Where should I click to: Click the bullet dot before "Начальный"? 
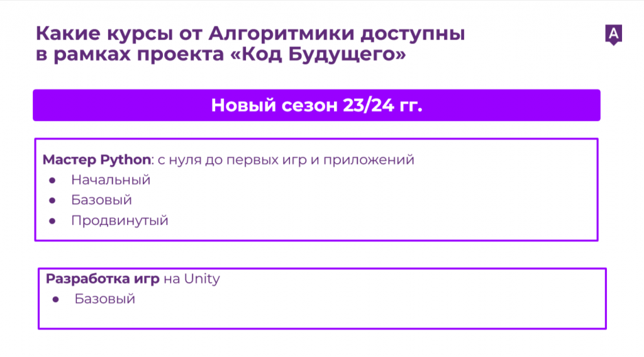click(53, 181)
